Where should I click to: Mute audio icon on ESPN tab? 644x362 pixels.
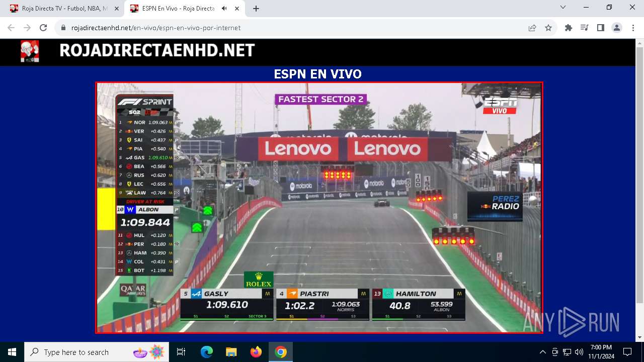[224, 9]
